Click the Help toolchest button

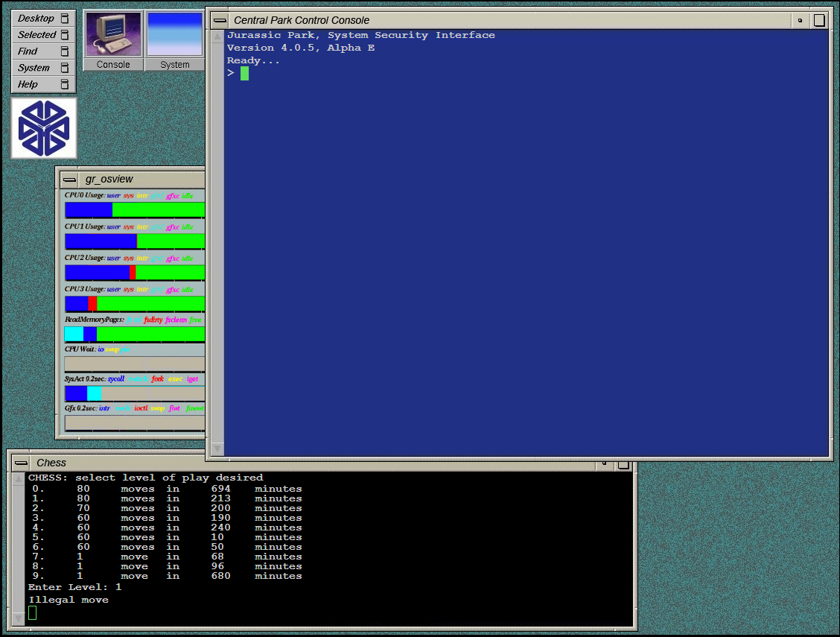(28, 84)
